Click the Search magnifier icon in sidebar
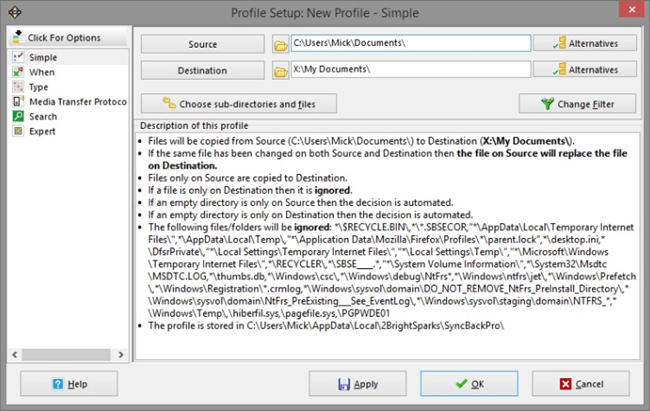 click(18, 117)
